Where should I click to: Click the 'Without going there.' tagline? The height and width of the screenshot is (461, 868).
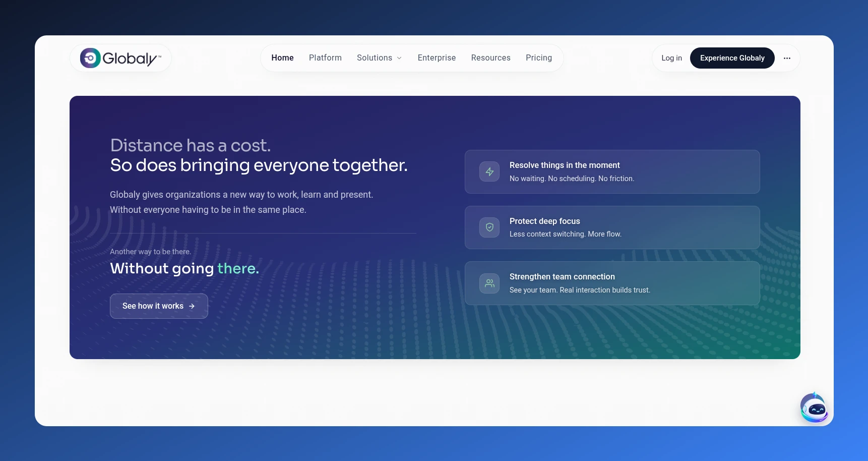184,268
